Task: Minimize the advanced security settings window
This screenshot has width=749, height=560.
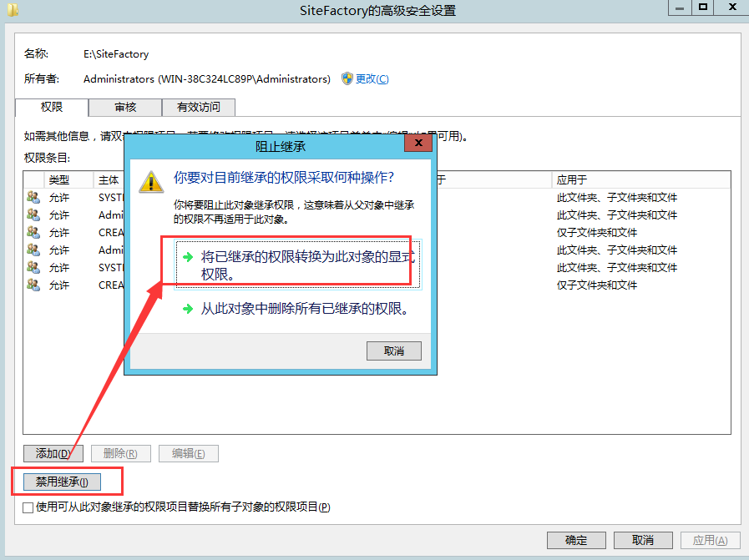Action: [680, 8]
